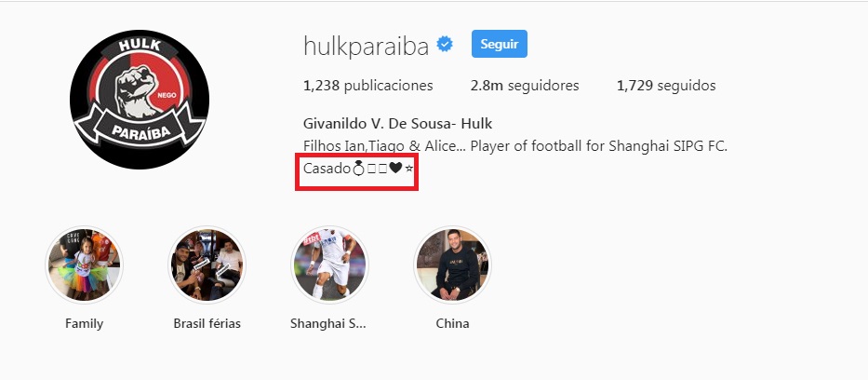Click the blue verified badge icon

(445, 44)
